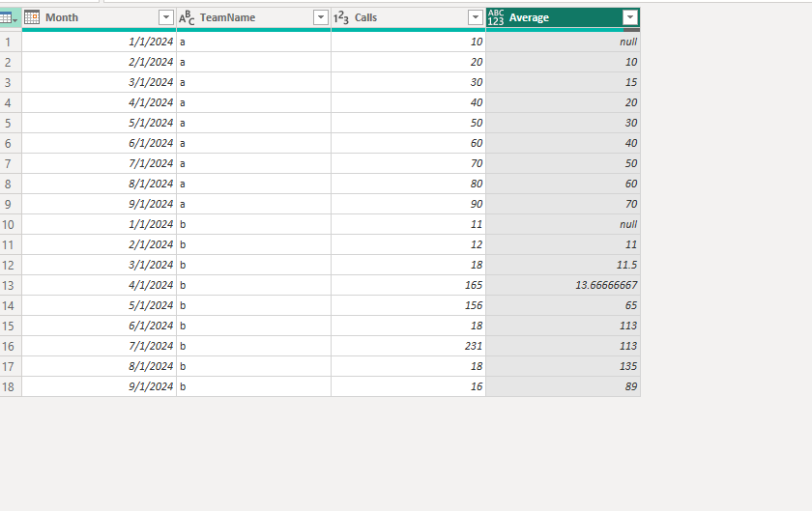
Task: Click the Month cell in row 1
Action: (x=99, y=42)
